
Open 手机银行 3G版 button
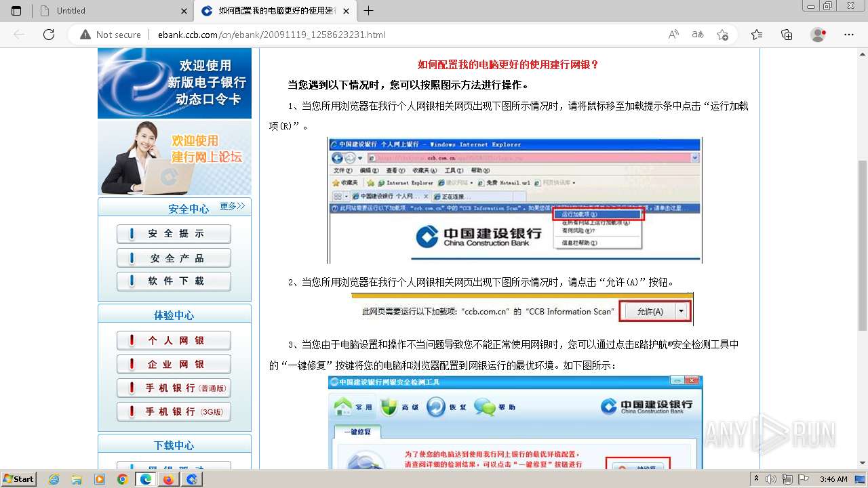(x=174, y=411)
